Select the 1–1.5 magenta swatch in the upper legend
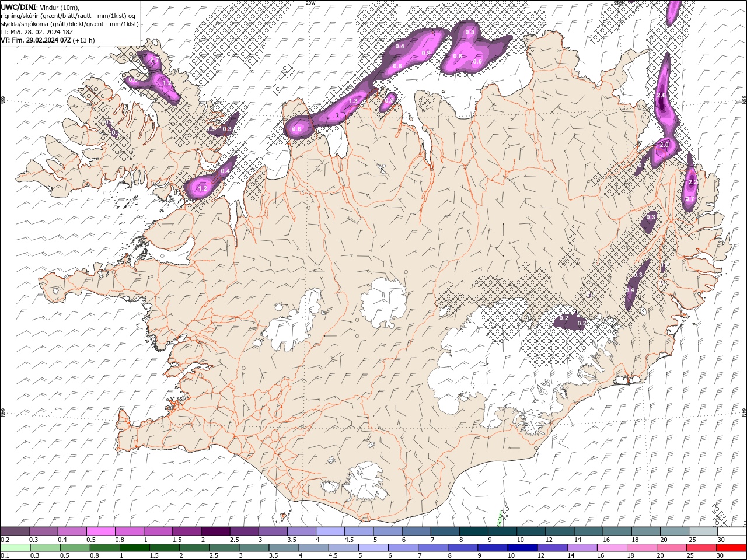This screenshot has height=560, width=747. click(158, 531)
